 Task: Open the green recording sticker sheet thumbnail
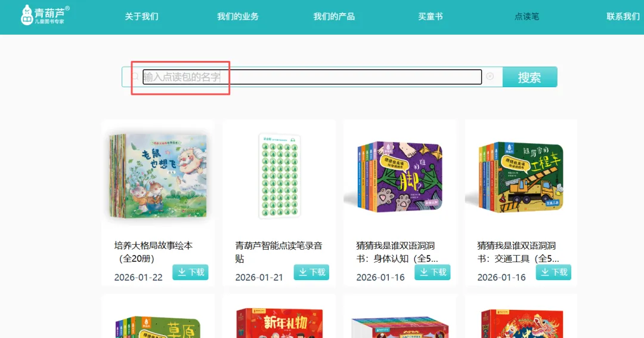click(280, 176)
